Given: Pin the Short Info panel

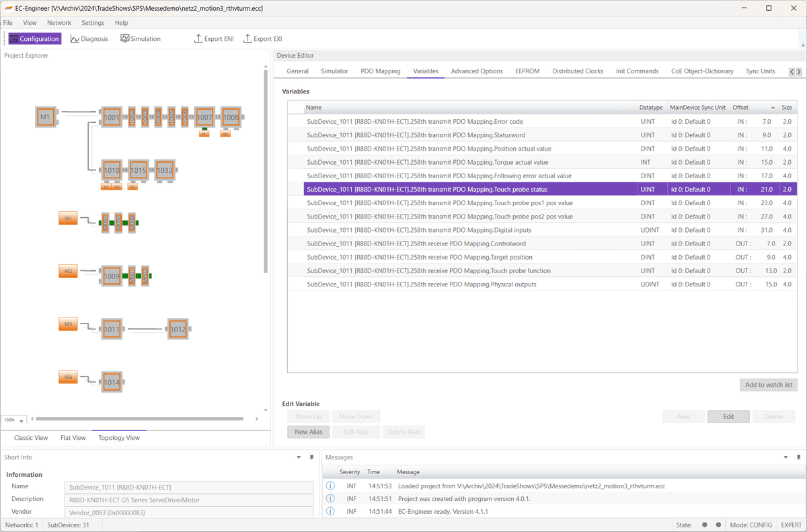Looking at the screenshot, I should coord(311,457).
